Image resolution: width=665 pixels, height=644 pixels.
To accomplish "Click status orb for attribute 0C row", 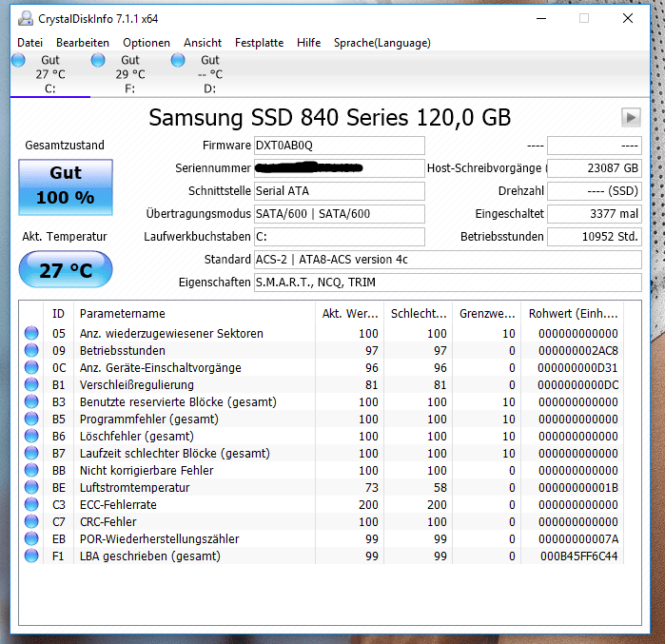I will (31, 367).
